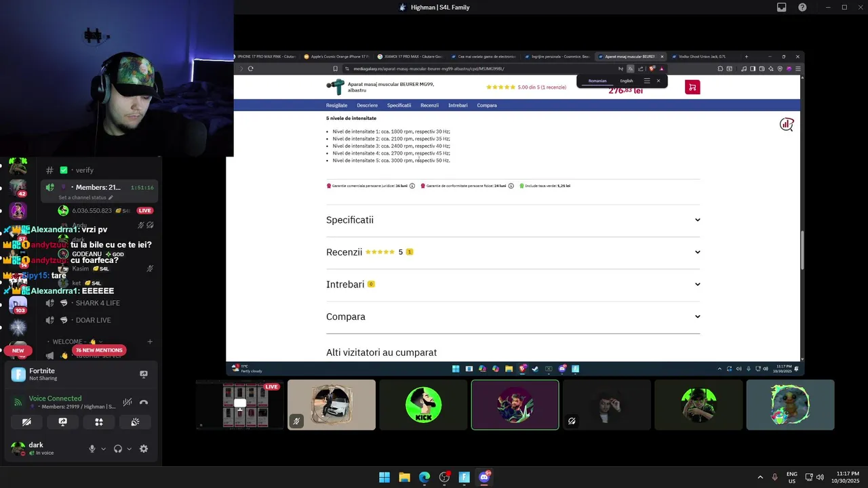Select Descriere in blue navigation bar
The image size is (868, 488).
click(368, 105)
